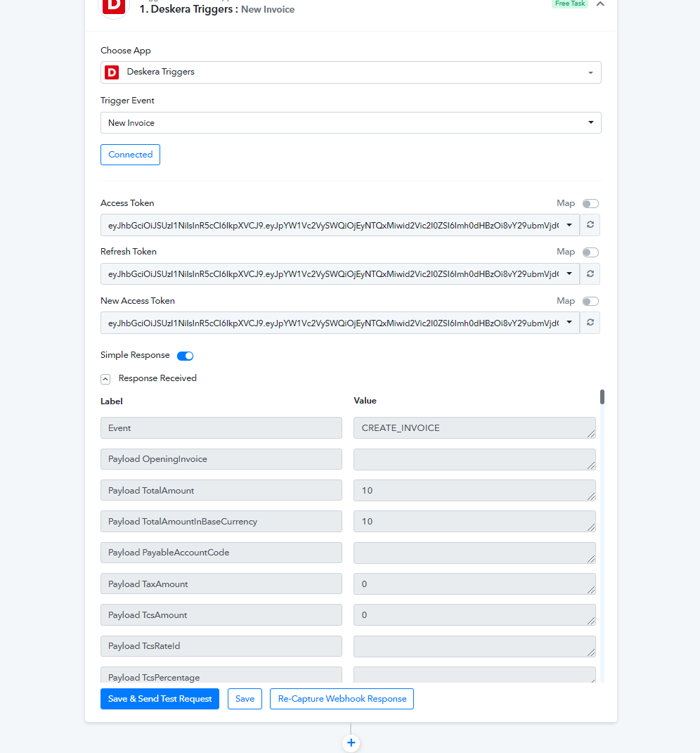Collapse the Response Received section
700x753 pixels.
click(x=105, y=379)
